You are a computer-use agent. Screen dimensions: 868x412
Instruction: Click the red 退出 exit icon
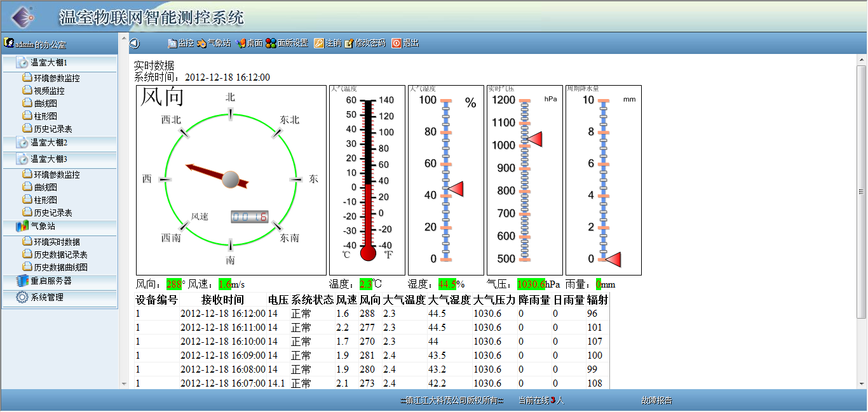point(396,43)
